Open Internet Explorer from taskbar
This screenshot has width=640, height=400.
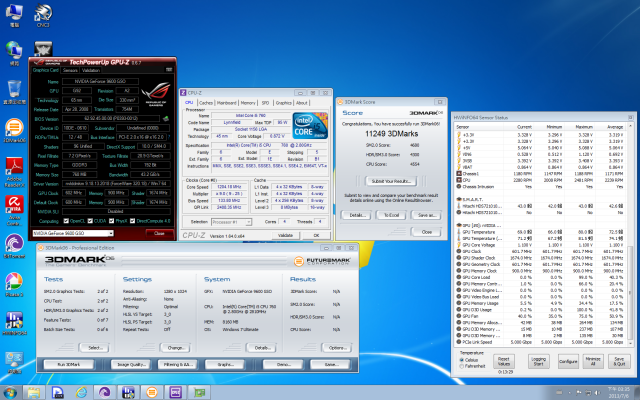81,393
